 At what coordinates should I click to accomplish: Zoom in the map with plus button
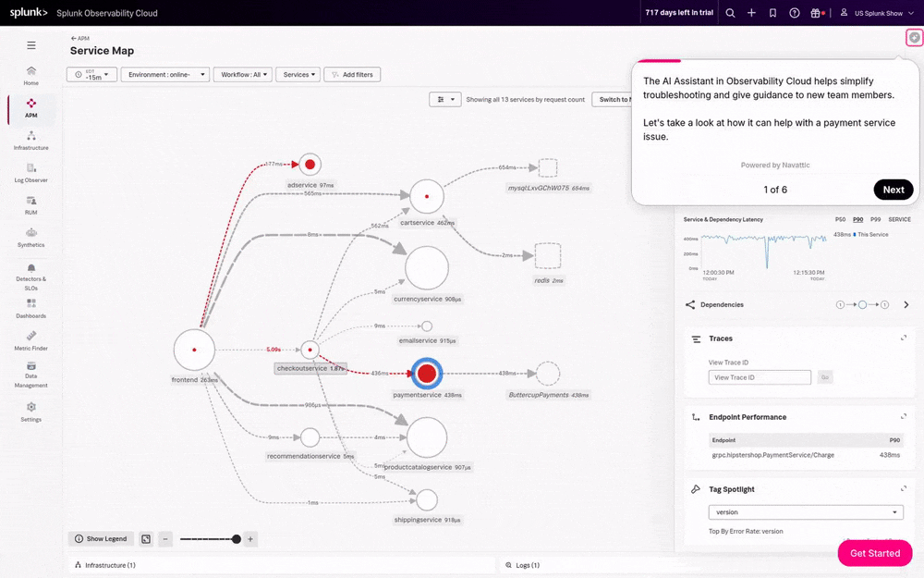click(250, 539)
